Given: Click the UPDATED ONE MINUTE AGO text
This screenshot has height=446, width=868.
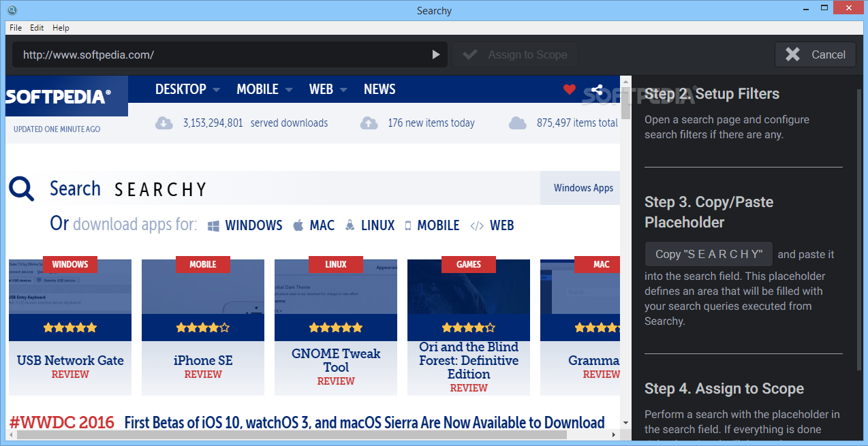Looking at the screenshot, I should point(57,129).
